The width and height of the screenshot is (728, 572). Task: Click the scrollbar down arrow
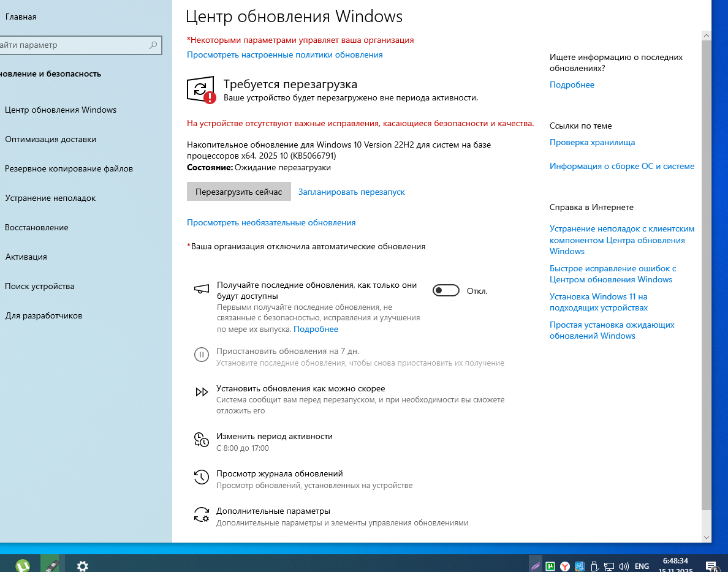[x=706, y=538]
